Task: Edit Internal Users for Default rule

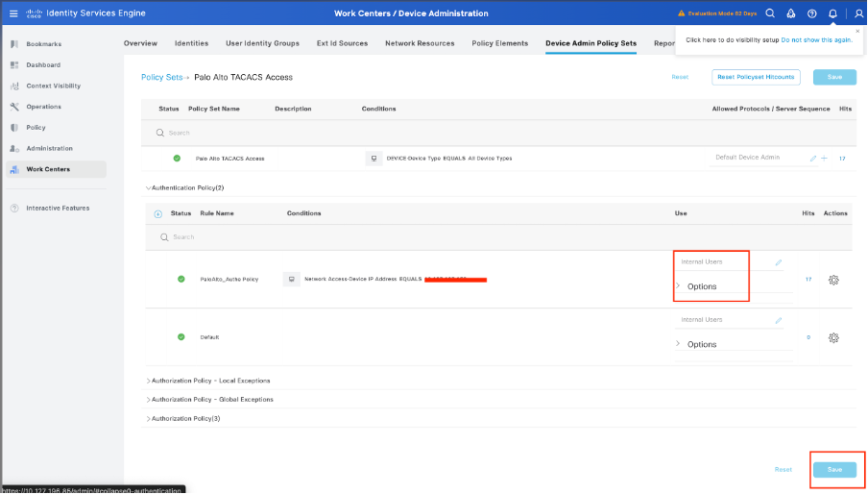Action: point(779,321)
